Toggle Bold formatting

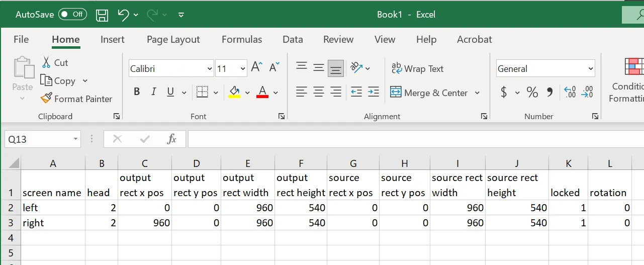(137, 92)
